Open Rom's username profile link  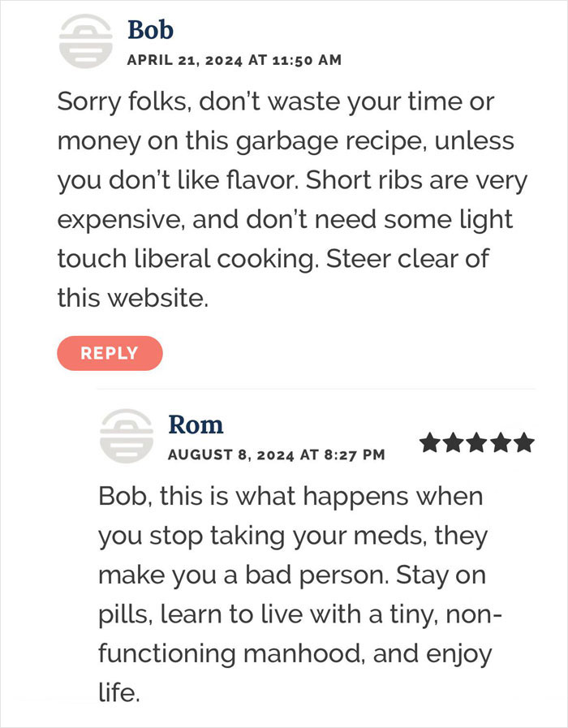click(196, 424)
